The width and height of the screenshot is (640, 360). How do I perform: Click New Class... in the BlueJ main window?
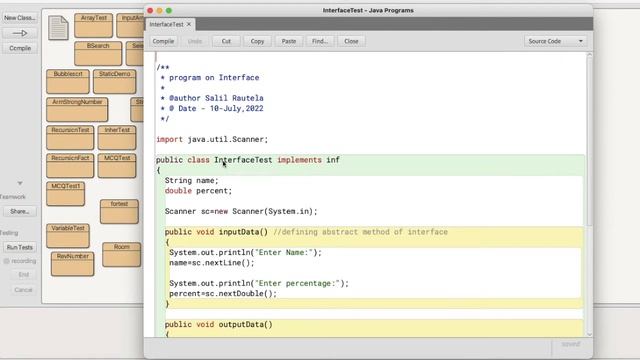(x=20, y=18)
